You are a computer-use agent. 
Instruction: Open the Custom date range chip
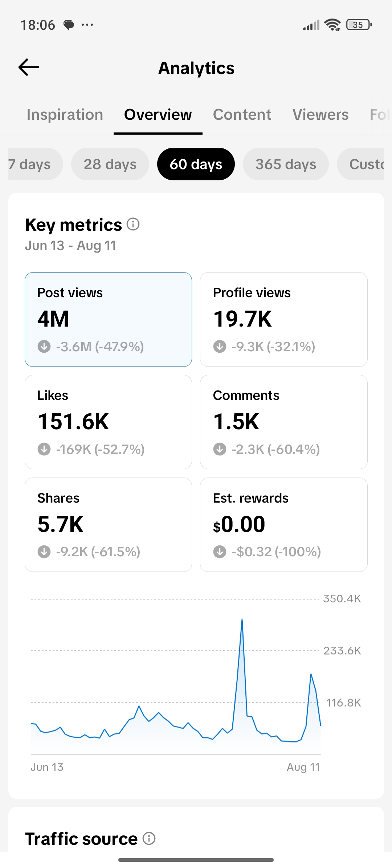360,164
